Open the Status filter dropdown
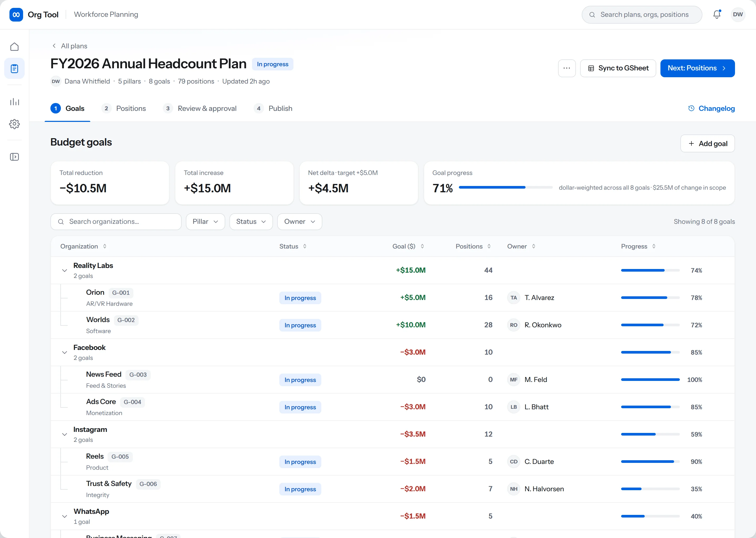This screenshot has height=538, width=756. [x=251, y=222]
